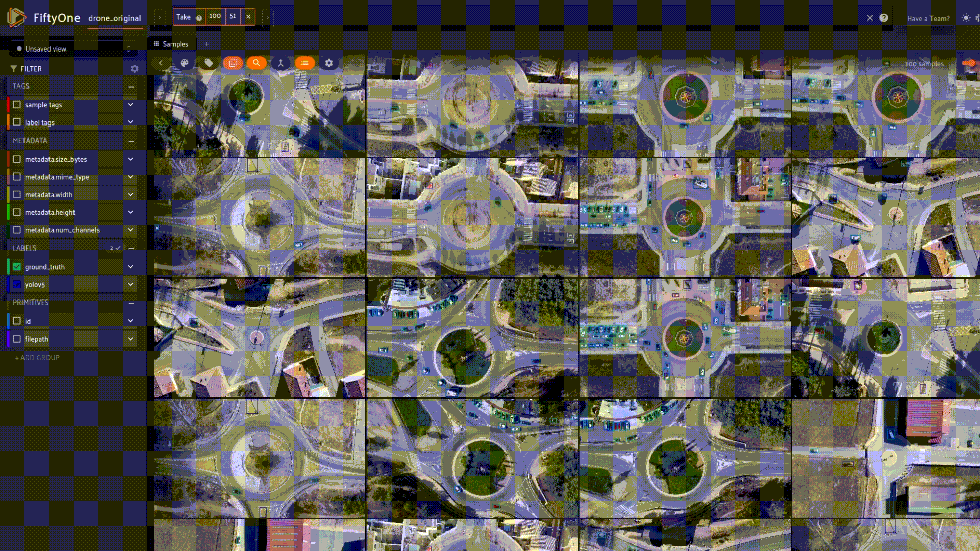Click the group-by merge icon
This screenshot has height=551, width=980.
280,63
